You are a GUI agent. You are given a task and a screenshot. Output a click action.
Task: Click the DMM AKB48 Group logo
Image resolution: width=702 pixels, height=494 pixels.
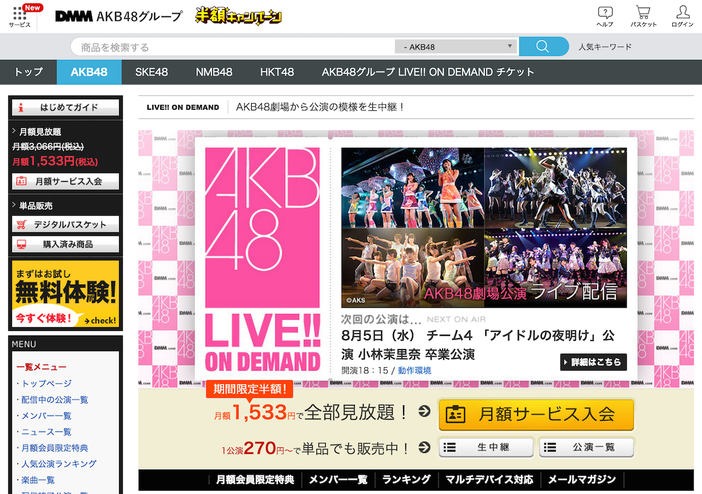pos(119,17)
